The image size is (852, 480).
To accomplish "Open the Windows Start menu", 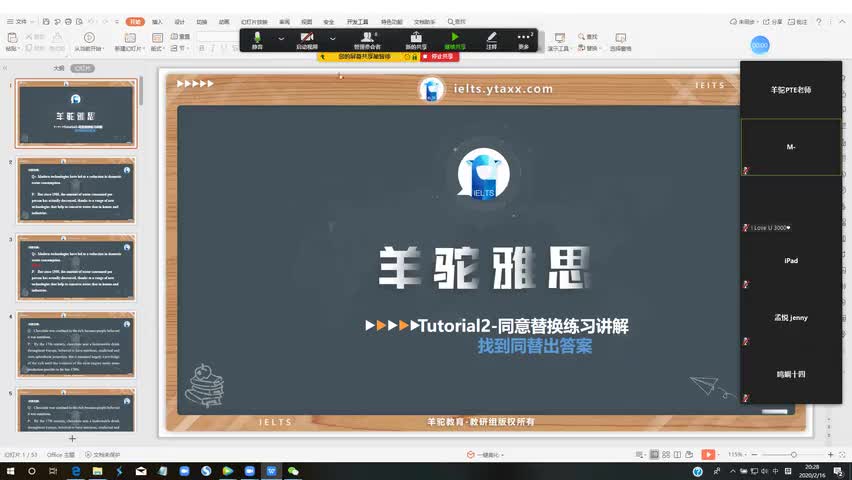I will tap(10, 471).
